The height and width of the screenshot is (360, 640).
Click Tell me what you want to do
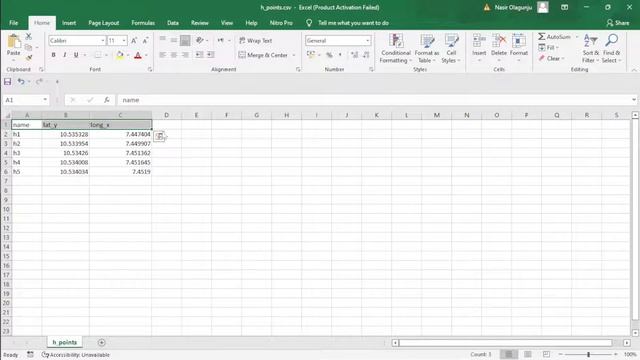[x=353, y=23]
